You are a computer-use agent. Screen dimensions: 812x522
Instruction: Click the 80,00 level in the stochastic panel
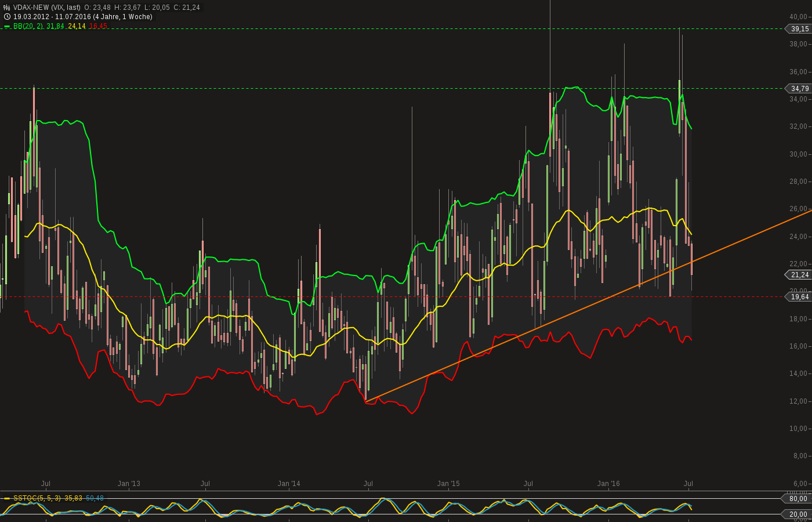coord(797,498)
